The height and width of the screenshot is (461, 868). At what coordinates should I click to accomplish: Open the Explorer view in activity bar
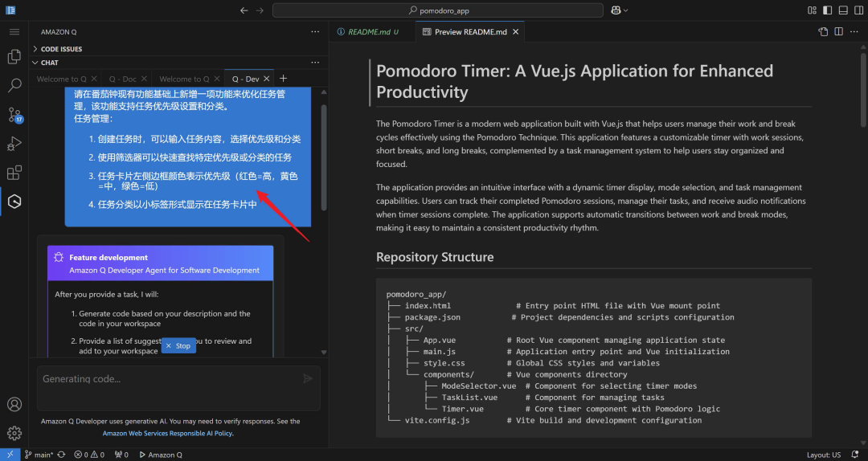14,56
